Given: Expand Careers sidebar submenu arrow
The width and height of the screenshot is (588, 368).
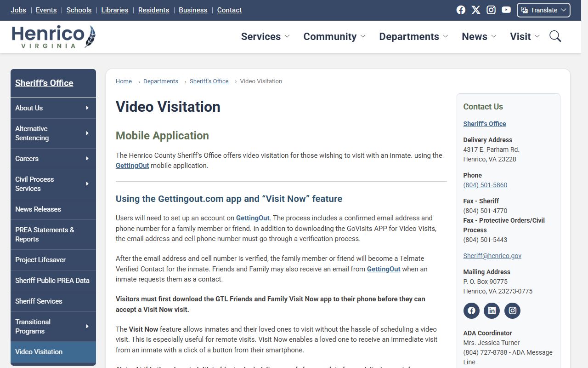Looking at the screenshot, I should point(87,159).
